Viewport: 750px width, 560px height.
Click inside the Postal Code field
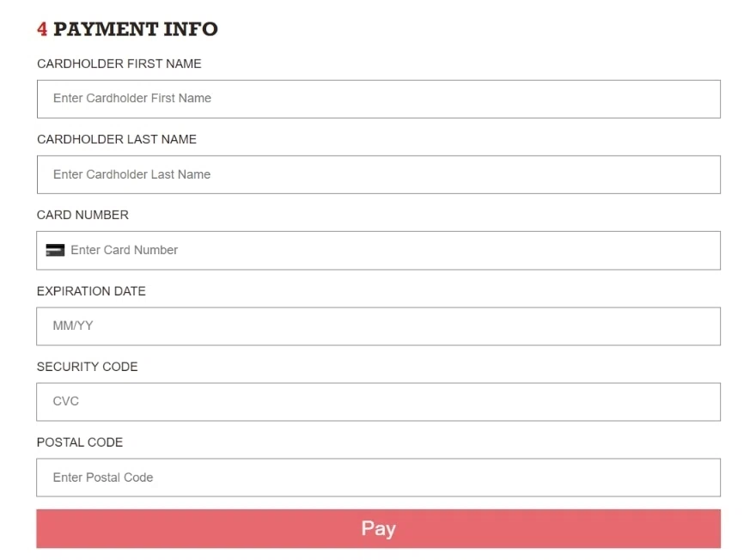(378, 478)
